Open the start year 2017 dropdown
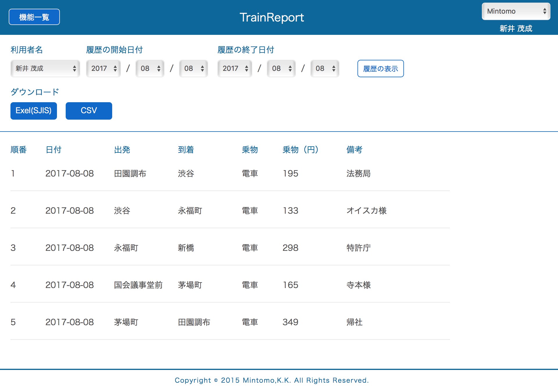Image resolution: width=558 pixels, height=392 pixels. [103, 69]
